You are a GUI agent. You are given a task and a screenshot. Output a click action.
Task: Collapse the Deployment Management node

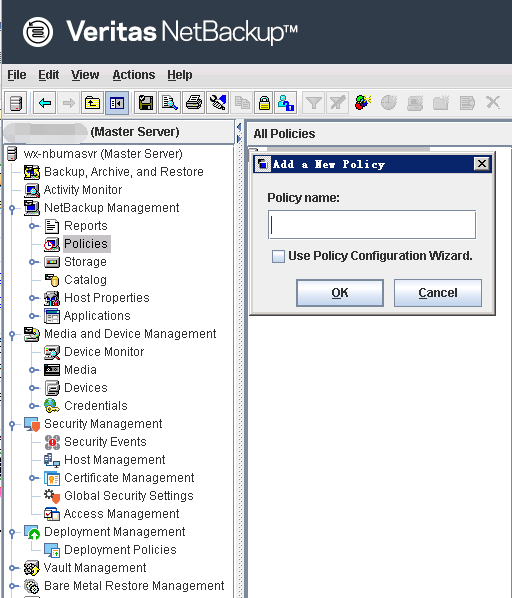pyautogui.click(x=12, y=532)
